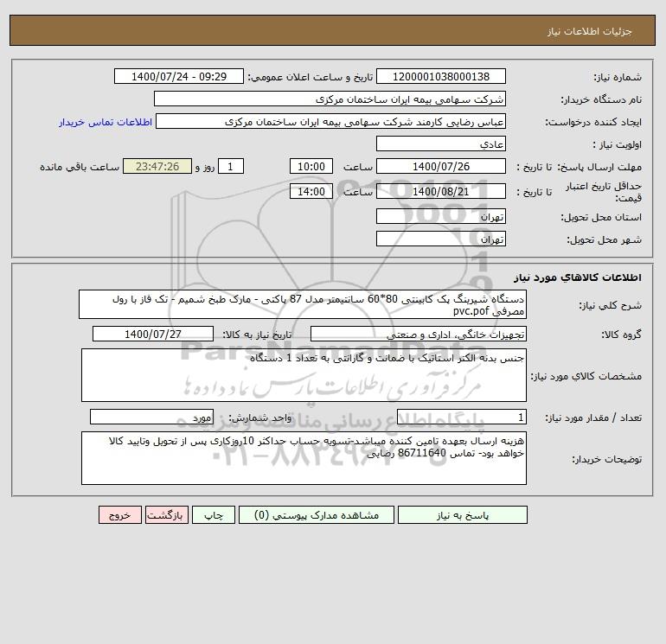Click the اطلاعات کالاهای مورد نیاز section heading
The height and width of the screenshot is (644, 666).
click(x=578, y=277)
